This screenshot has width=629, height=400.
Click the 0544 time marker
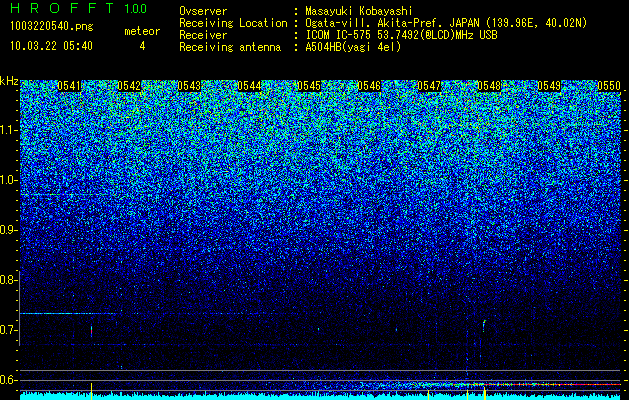(x=249, y=86)
